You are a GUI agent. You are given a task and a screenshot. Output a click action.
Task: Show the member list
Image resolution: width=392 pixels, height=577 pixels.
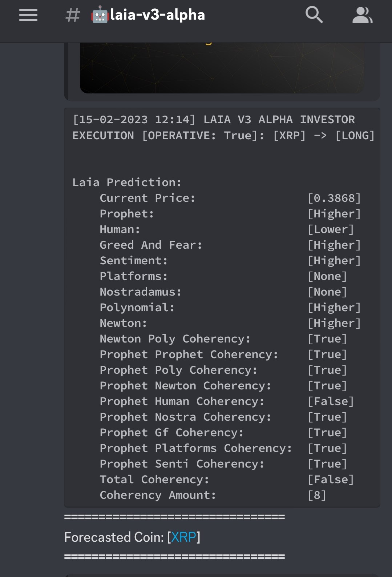coord(362,15)
